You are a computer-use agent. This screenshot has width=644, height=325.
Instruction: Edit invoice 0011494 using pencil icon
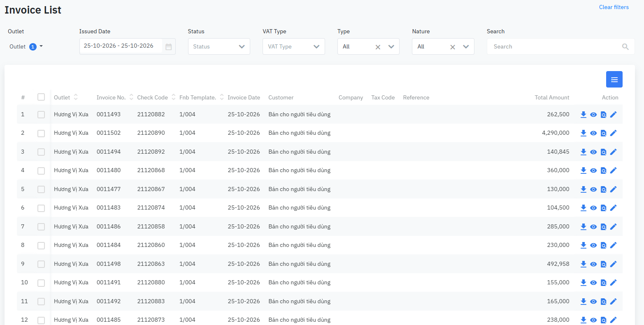(614, 152)
